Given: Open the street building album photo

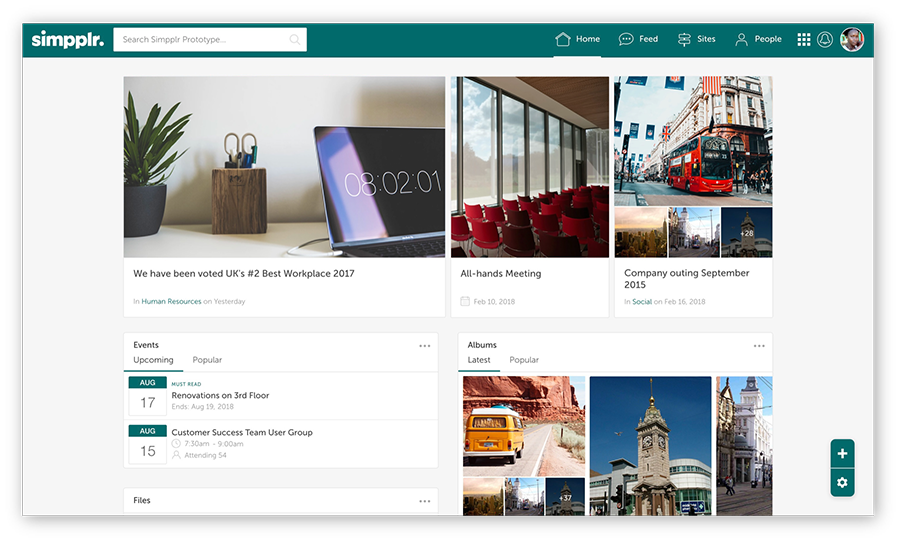Looking at the screenshot, I should pos(744,446).
